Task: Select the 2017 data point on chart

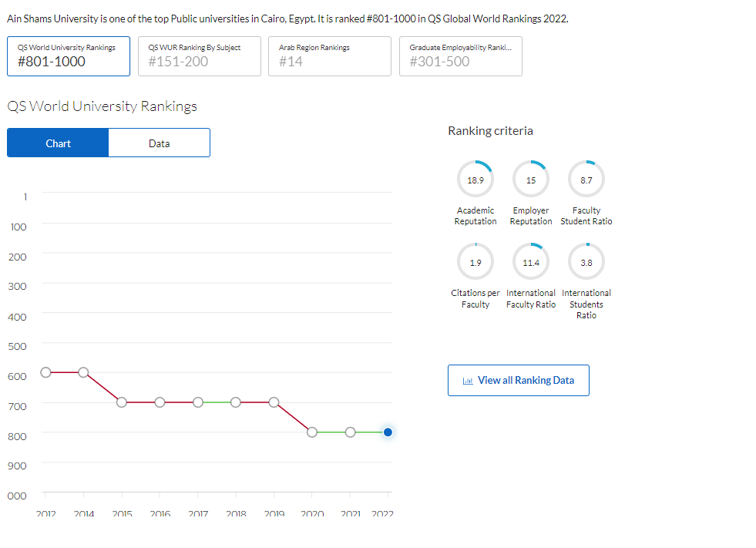Action: [198, 402]
